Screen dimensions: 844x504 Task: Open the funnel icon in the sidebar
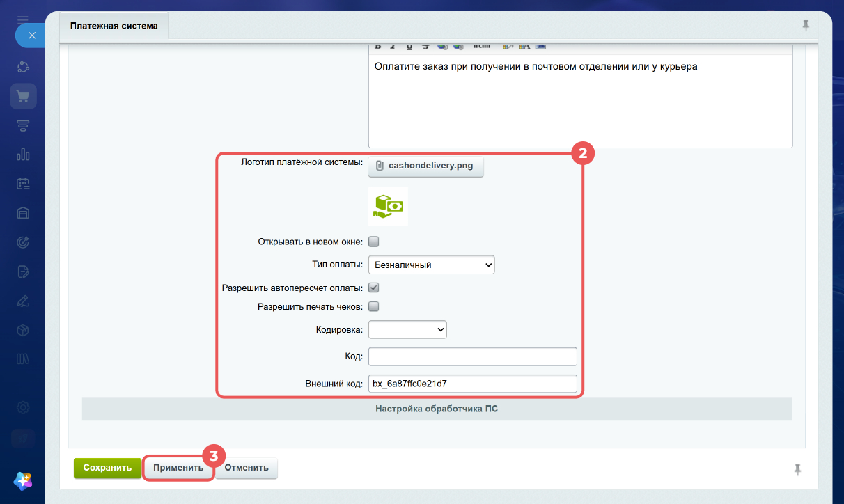(x=23, y=125)
